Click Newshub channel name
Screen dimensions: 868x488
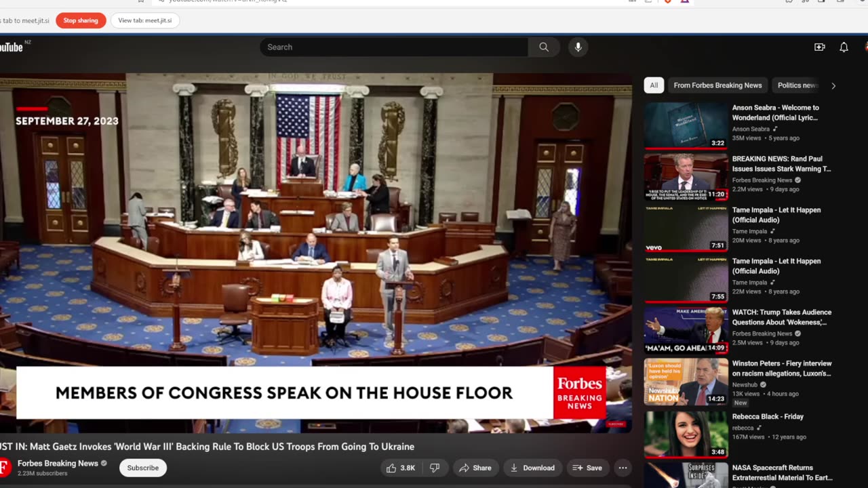click(x=745, y=384)
